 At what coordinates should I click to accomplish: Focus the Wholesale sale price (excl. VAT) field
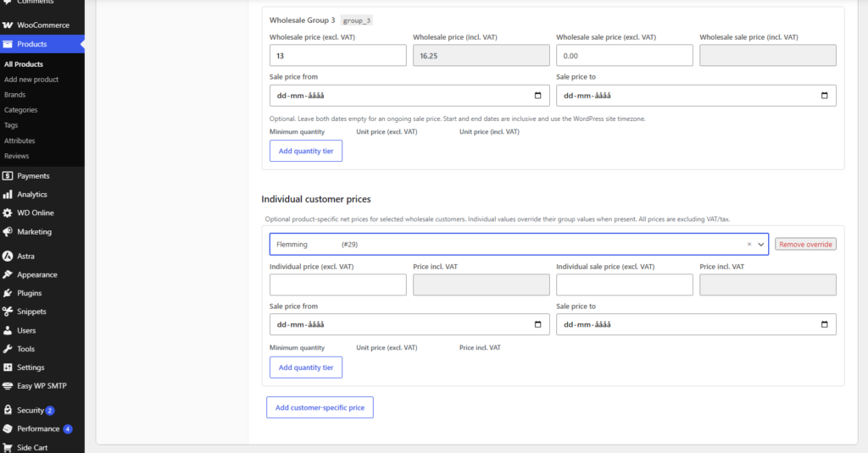click(x=625, y=55)
